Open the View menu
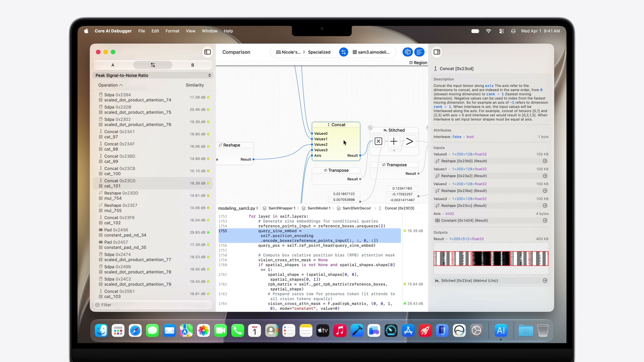 [191, 31]
